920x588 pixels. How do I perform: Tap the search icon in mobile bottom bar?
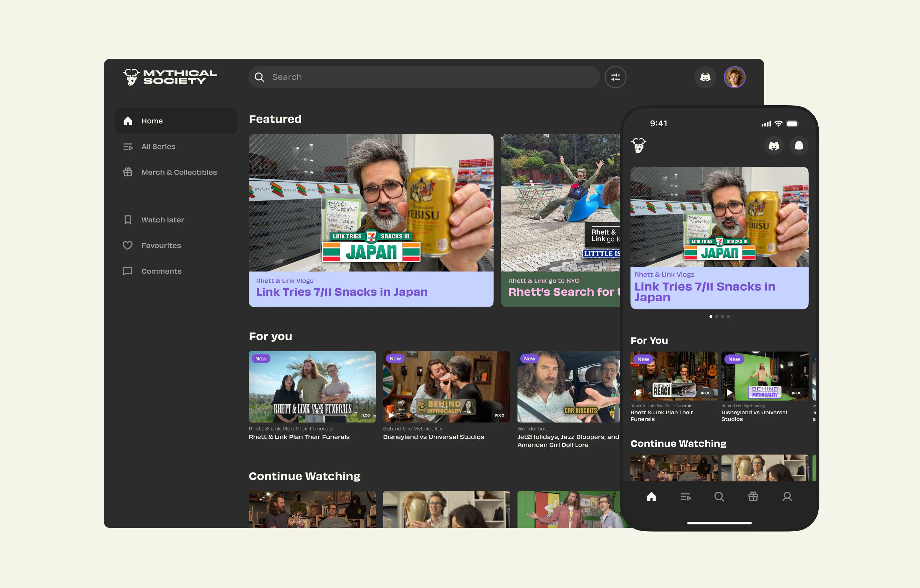pos(719,497)
